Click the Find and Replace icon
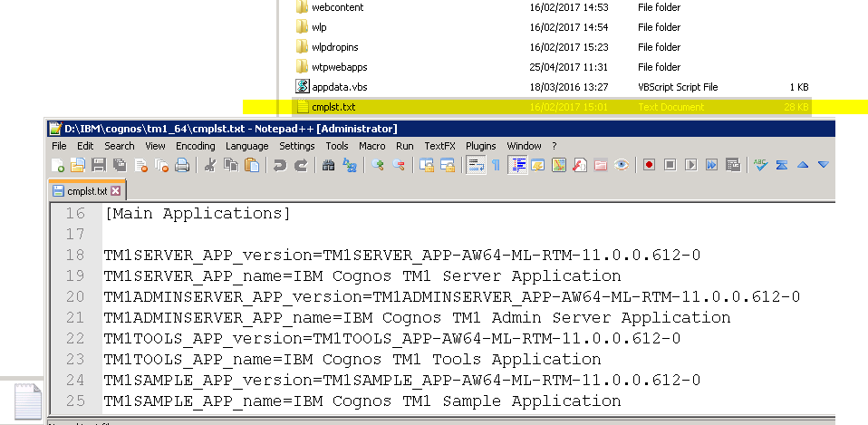The height and width of the screenshot is (425, 868). (x=349, y=165)
